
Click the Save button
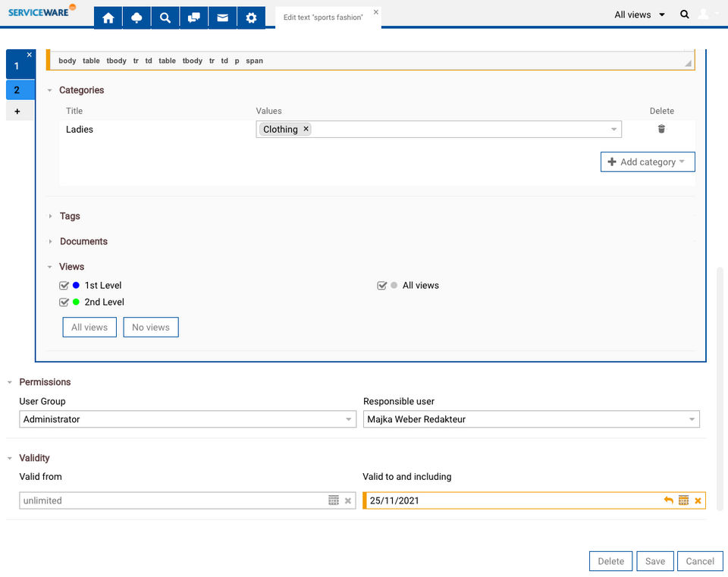coord(655,561)
